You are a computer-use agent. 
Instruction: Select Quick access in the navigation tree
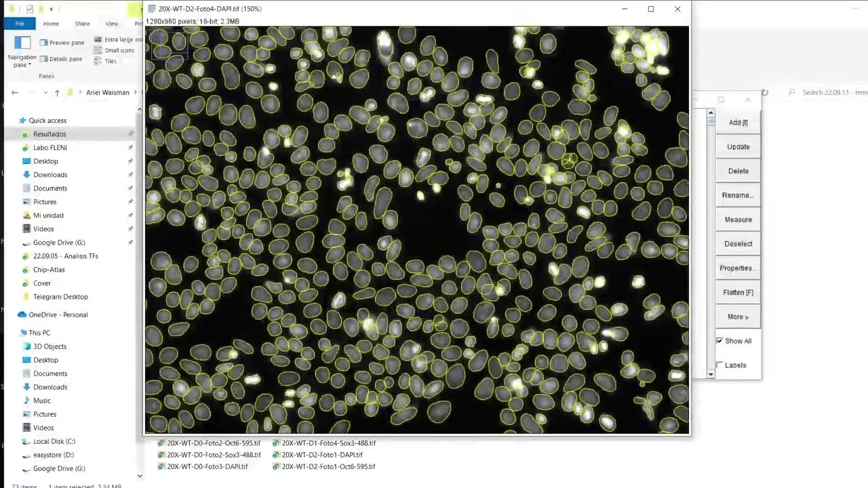pyautogui.click(x=47, y=121)
